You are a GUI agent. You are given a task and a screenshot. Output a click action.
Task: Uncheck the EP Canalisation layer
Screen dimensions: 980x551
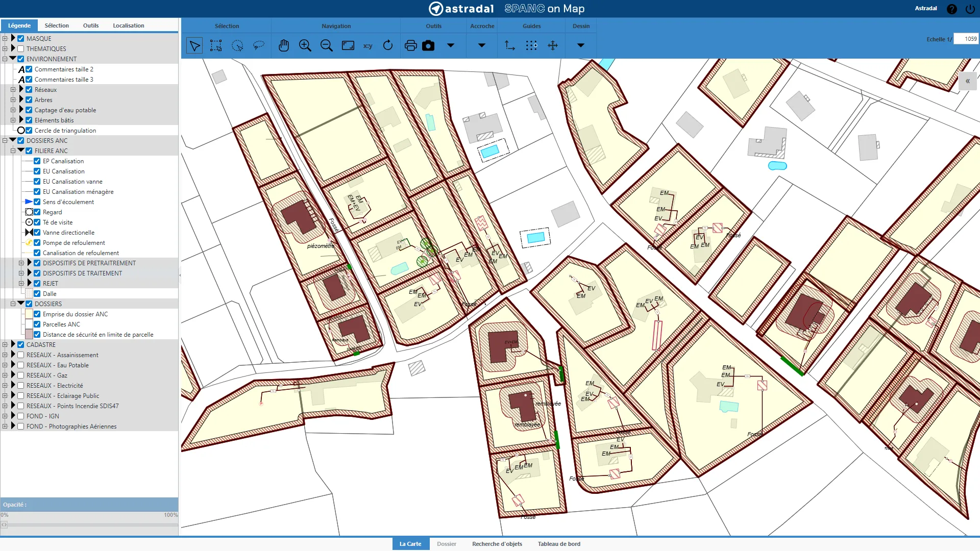click(37, 161)
